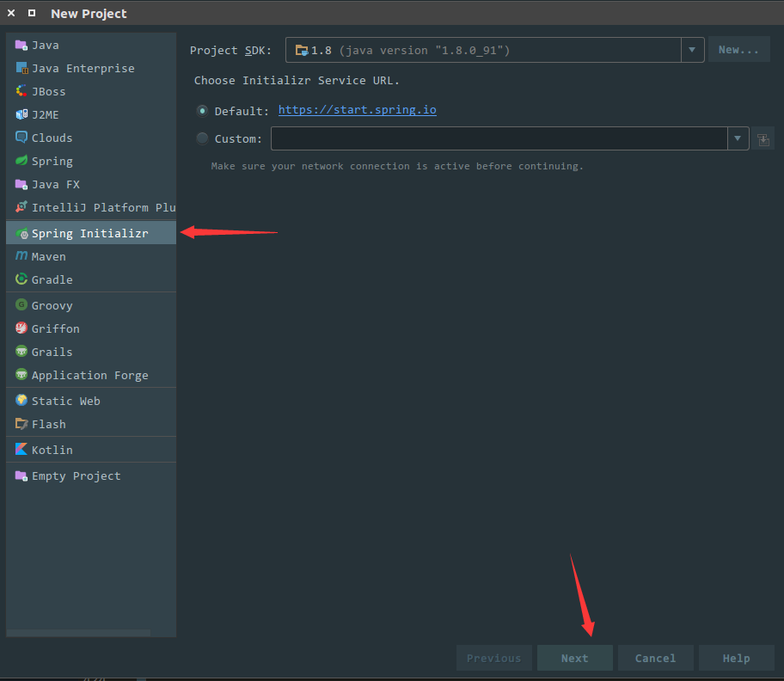
Task: Click the Maven icon
Action: tap(21, 256)
